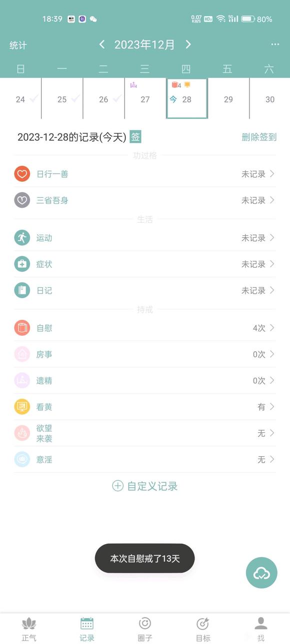Click the 三省吾身 gray heart icon

(22, 200)
